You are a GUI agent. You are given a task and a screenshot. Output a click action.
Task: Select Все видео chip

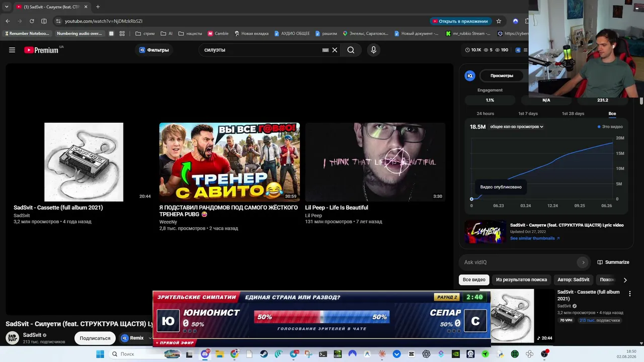click(x=474, y=280)
